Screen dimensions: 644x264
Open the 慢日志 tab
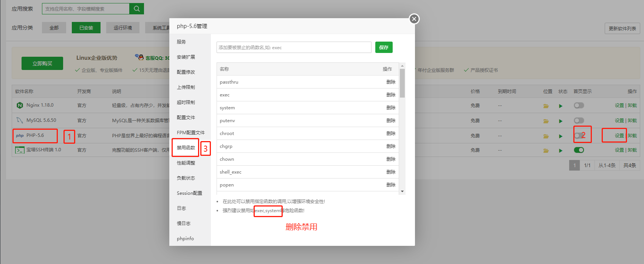tap(184, 224)
